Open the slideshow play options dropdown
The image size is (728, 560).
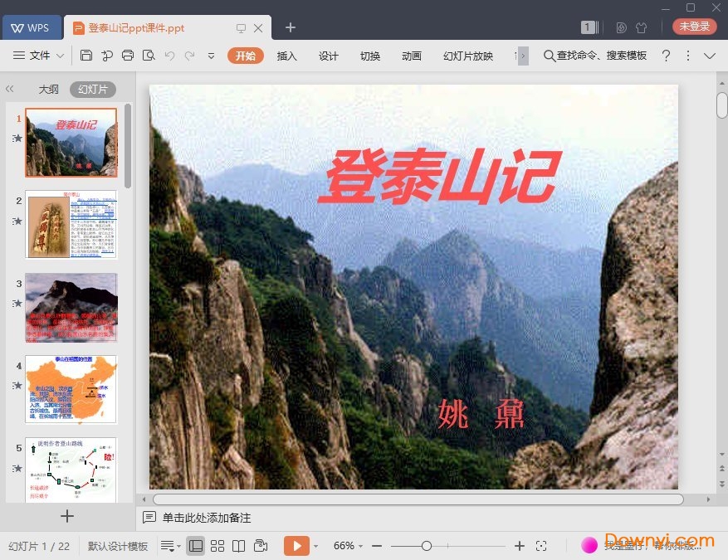pos(315,546)
